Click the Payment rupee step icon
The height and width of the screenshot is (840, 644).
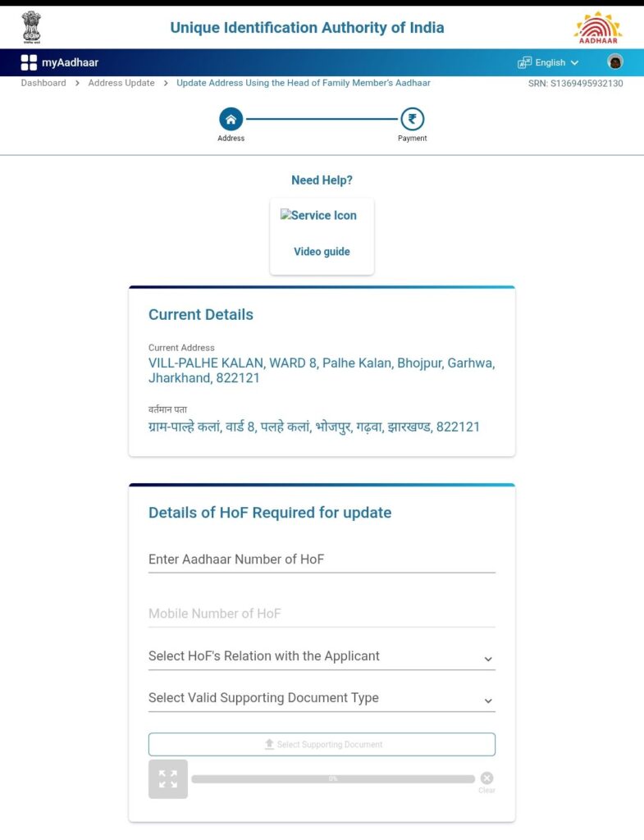[x=412, y=120]
